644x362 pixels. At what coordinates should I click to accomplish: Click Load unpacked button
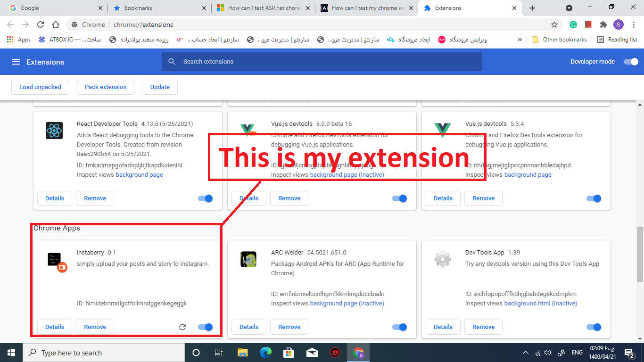pyautogui.click(x=40, y=87)
